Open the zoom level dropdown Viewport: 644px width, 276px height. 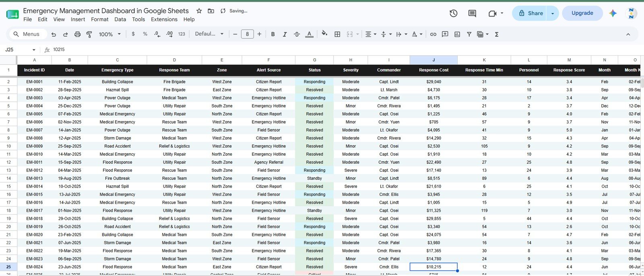tap(110, 34)
